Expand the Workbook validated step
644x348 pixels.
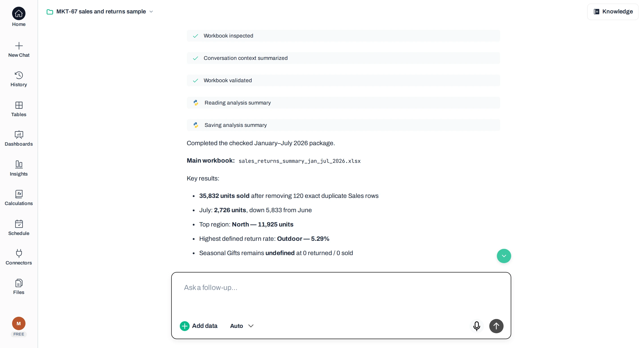(343, 80)
